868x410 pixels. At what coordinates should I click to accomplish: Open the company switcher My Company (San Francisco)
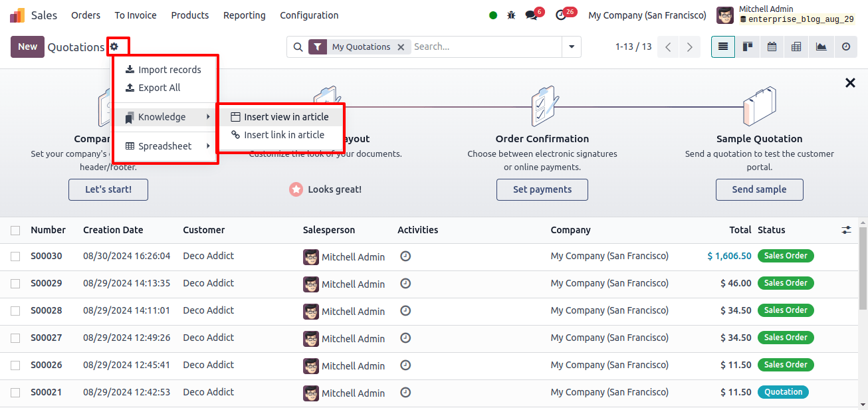pyautogui.click(x=647, y=15)
